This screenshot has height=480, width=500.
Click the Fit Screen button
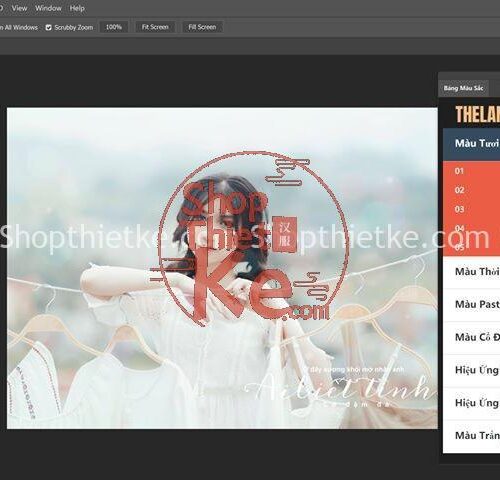coord(155,27)
